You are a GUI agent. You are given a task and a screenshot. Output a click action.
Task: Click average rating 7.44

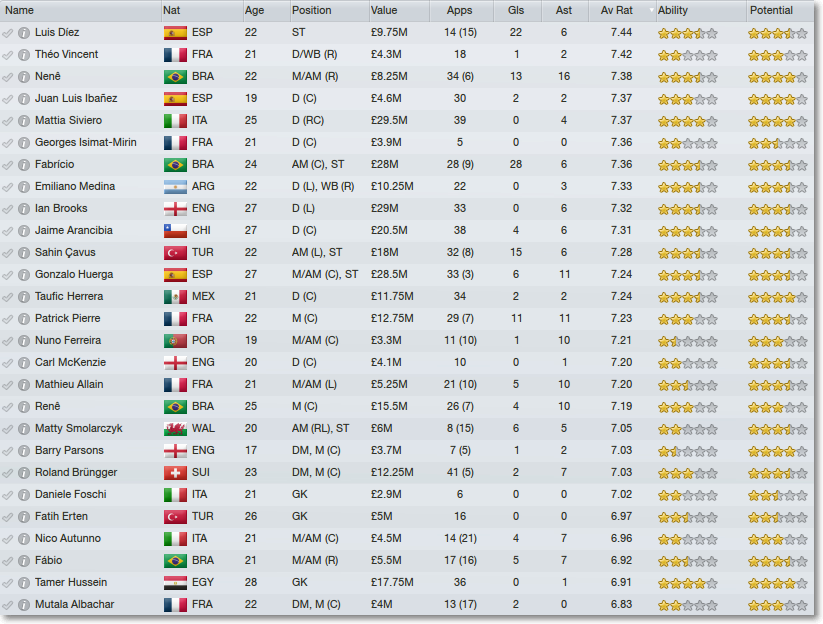(x=621, y=33)
